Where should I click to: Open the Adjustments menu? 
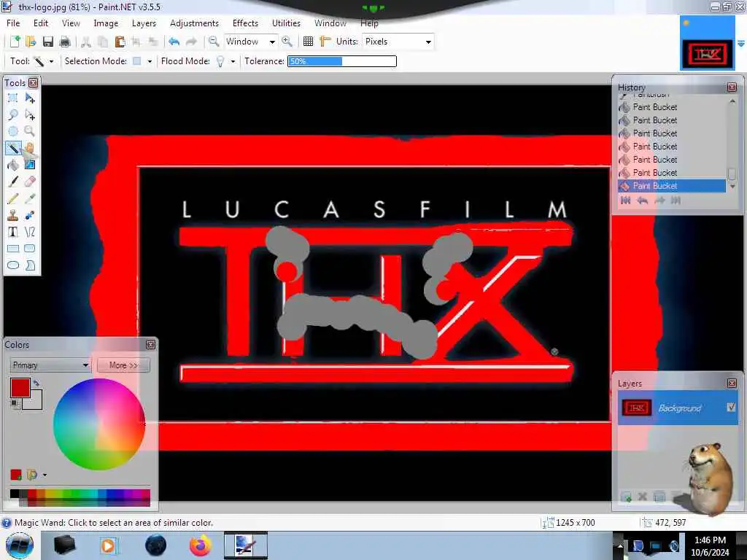coord(194,23)
